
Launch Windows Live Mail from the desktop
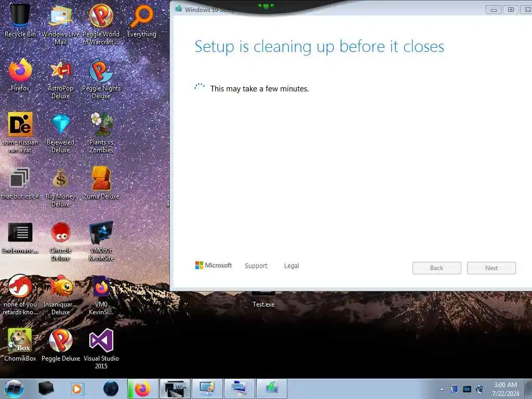(x=60, y=24)
